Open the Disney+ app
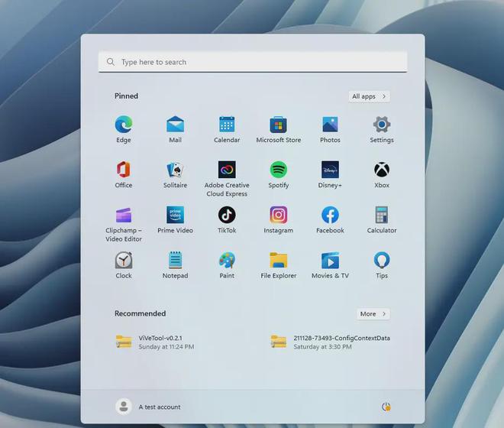The width and height of the screenshot is (504, 428). click(x=330, y=170)
